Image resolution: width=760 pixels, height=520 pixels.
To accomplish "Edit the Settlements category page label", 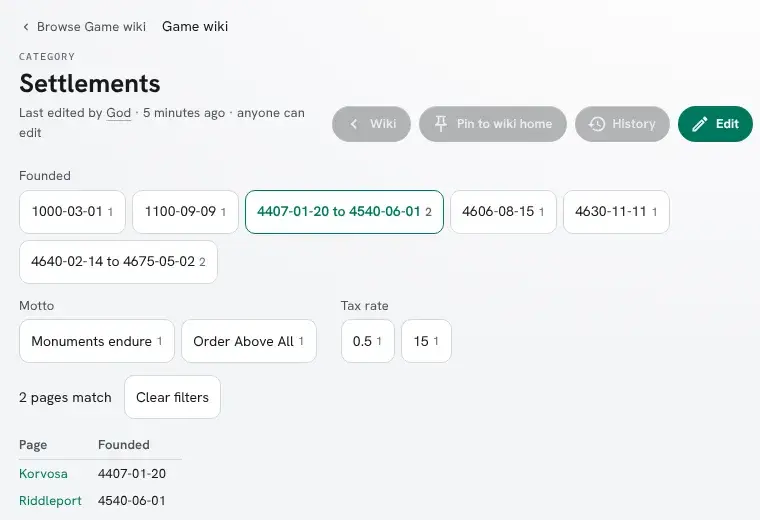I will click(727, 124).
